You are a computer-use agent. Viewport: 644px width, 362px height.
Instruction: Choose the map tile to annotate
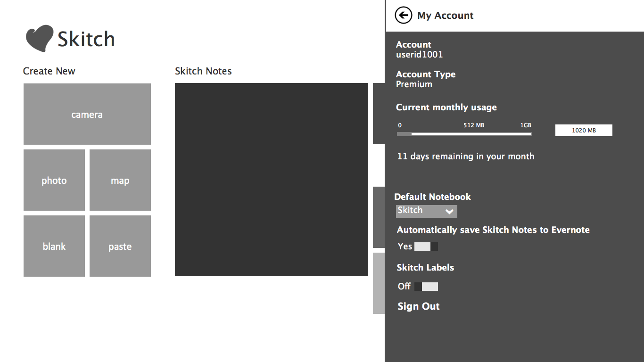point(120,180)
